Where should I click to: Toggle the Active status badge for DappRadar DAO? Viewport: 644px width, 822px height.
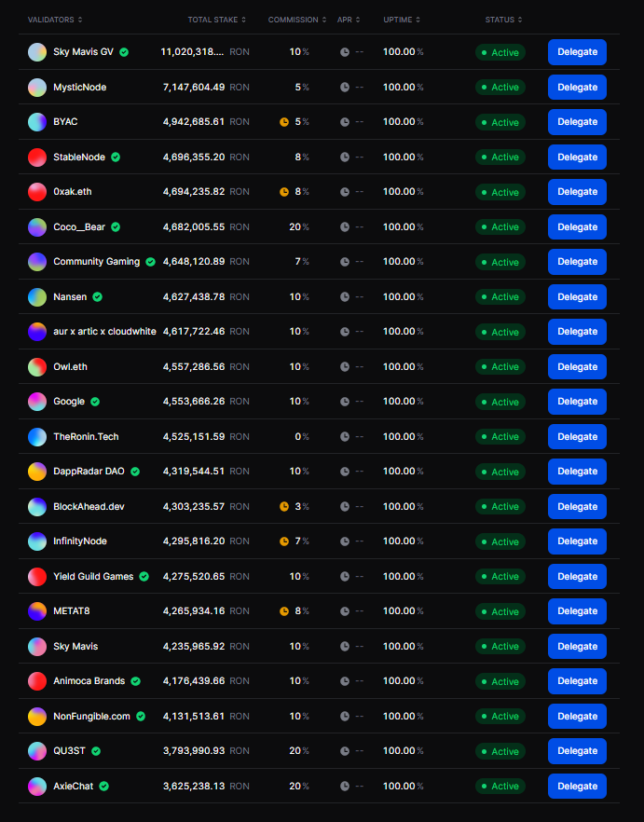pyautogui.click(x=500, y=471)
